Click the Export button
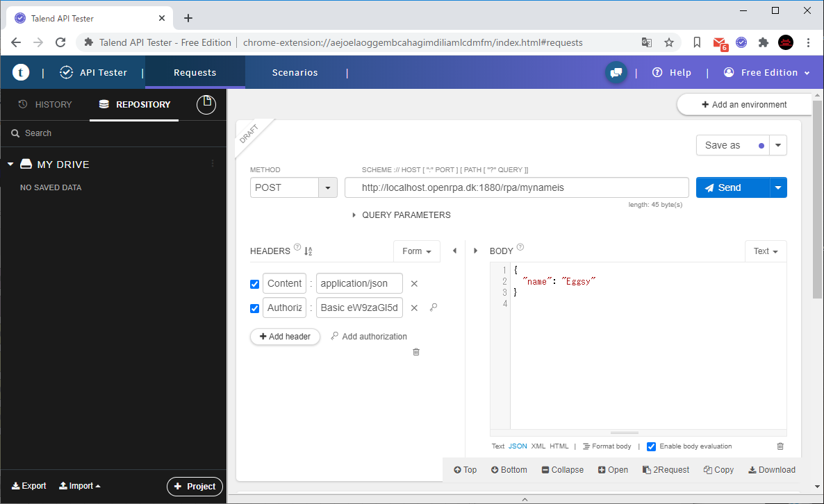The width and height of the screenshot is (824, 504). pos(29,486)
